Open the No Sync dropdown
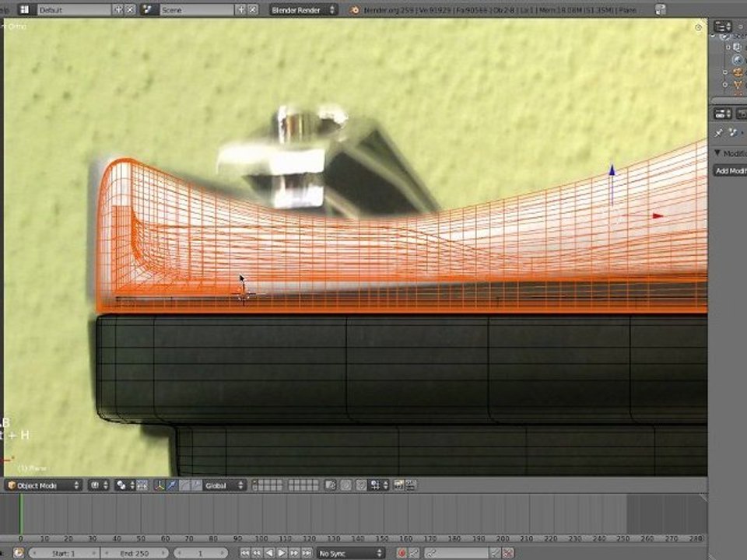Viewport: 747px width, 560px height. coord(351,553)
